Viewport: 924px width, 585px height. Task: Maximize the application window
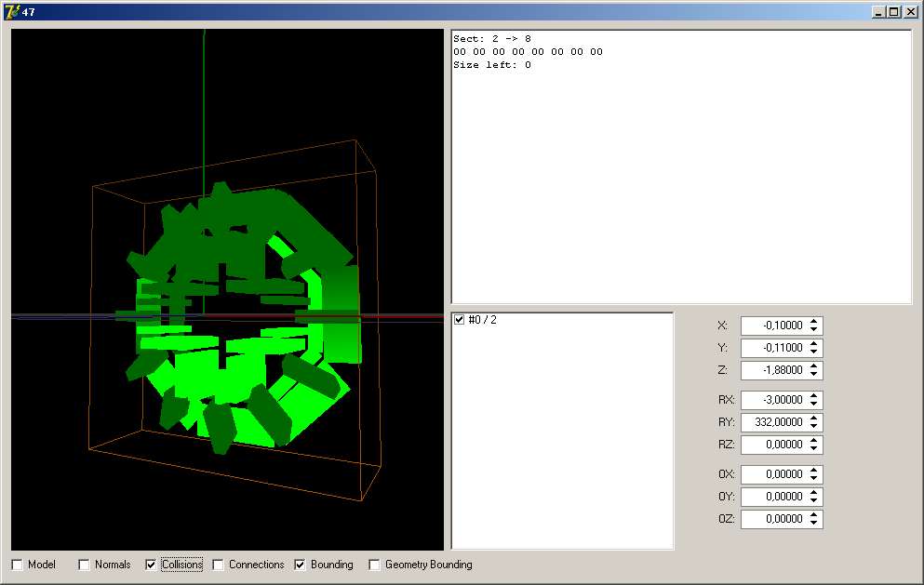pos(893,11)
